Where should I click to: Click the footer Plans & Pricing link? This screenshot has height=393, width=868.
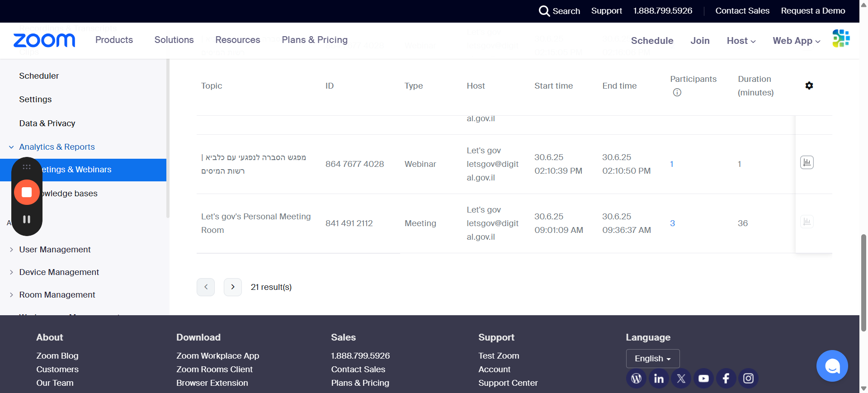[x=360, y=383]
